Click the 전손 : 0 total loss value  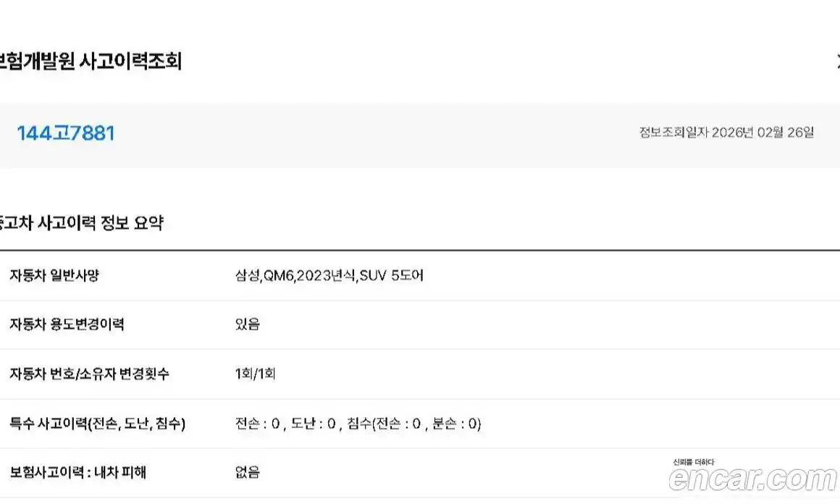click(258, 424)
